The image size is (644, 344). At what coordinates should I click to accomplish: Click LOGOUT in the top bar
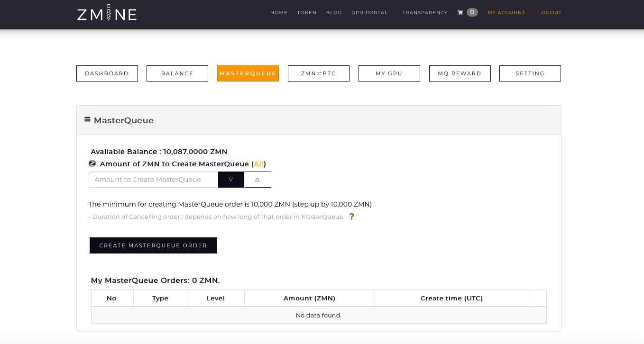[550, 13]
